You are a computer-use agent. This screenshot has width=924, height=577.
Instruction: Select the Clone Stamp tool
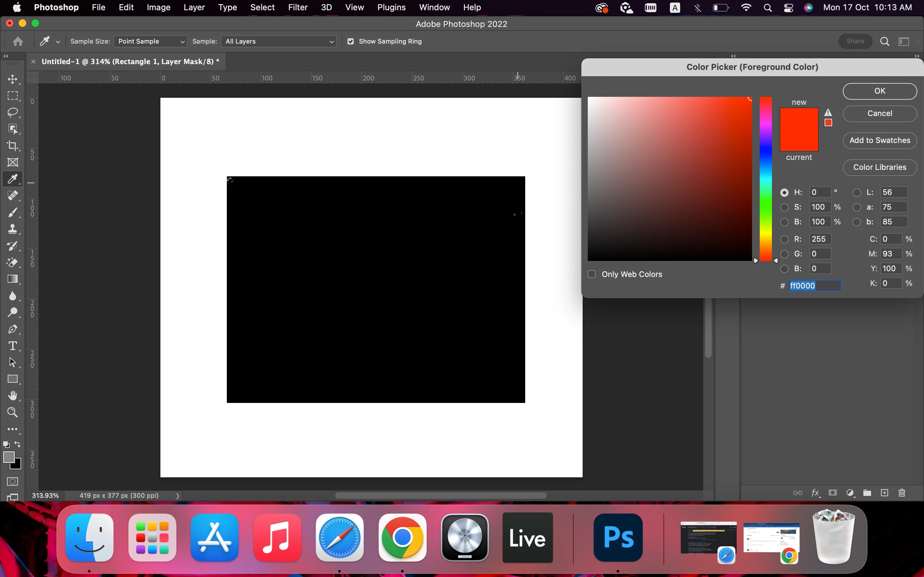point(13,229)
